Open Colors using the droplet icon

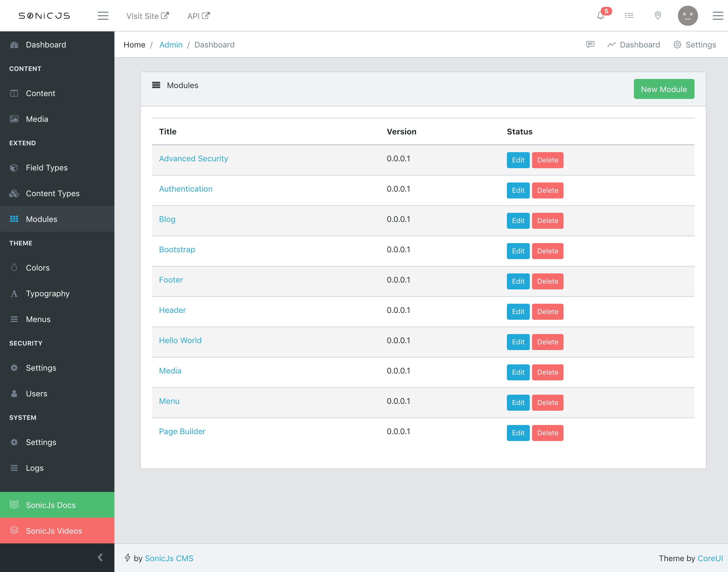coord(14,268)
